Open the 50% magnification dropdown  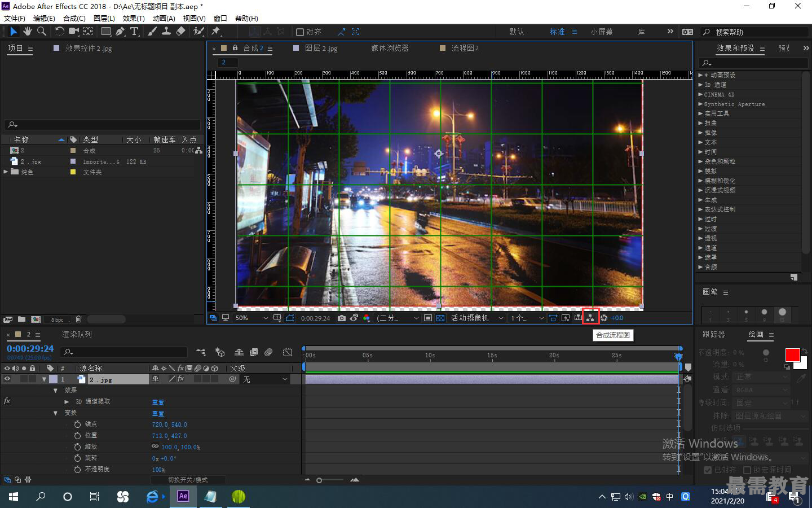[x=251, y=318]
